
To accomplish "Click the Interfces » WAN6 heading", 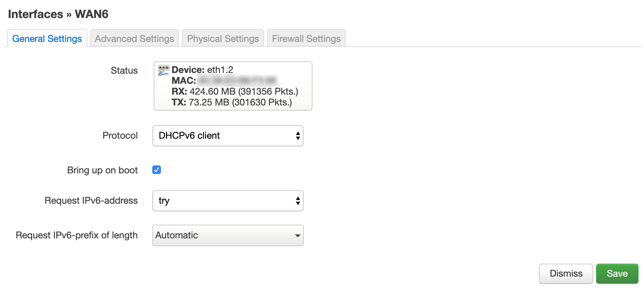I will click(58, 14).
